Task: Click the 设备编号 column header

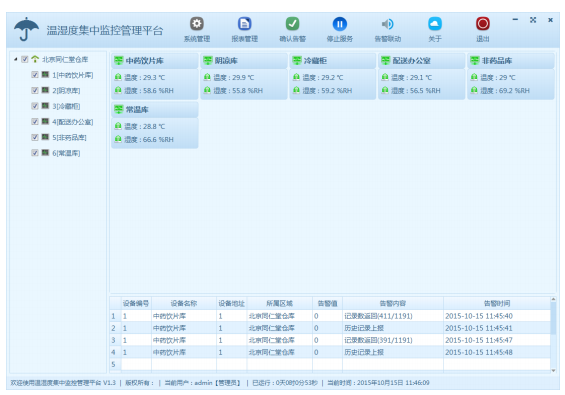Action: 136,303
